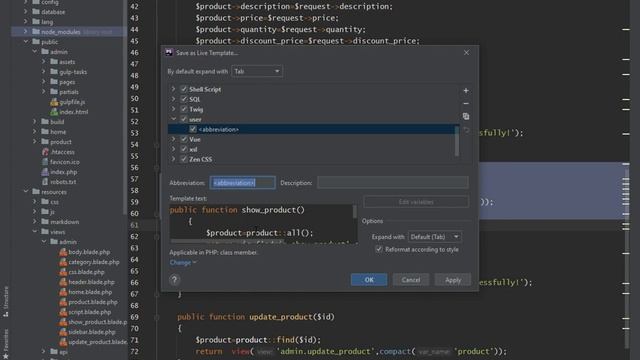Open product.blade.php file
Screen dimensions: 640x360
(93, 302)
